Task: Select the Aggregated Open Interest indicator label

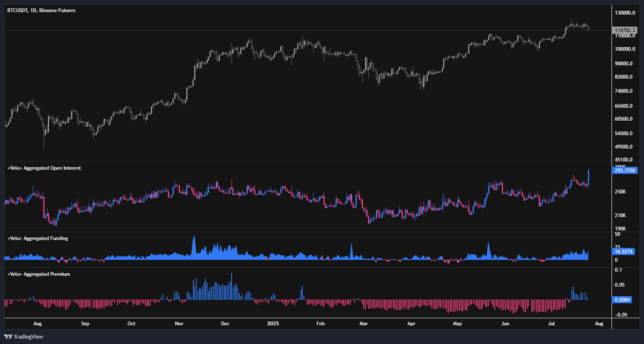Action: [44, 168]
